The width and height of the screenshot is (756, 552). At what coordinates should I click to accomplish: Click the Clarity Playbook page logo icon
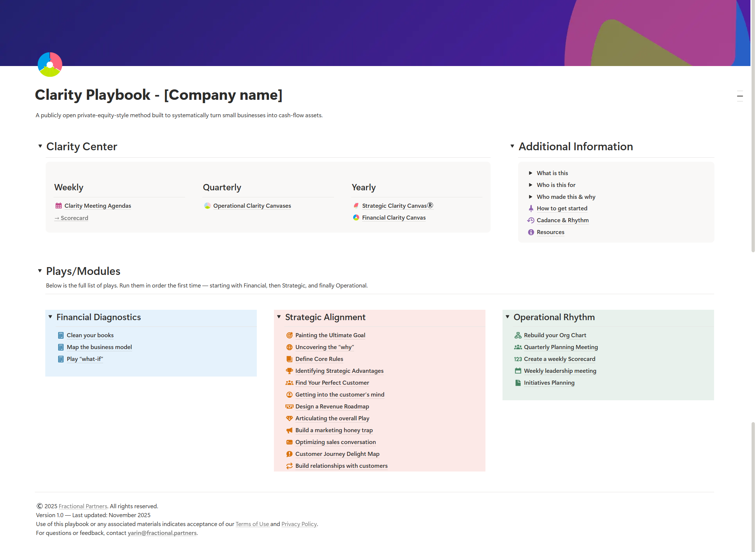click(x=50, y=65)
